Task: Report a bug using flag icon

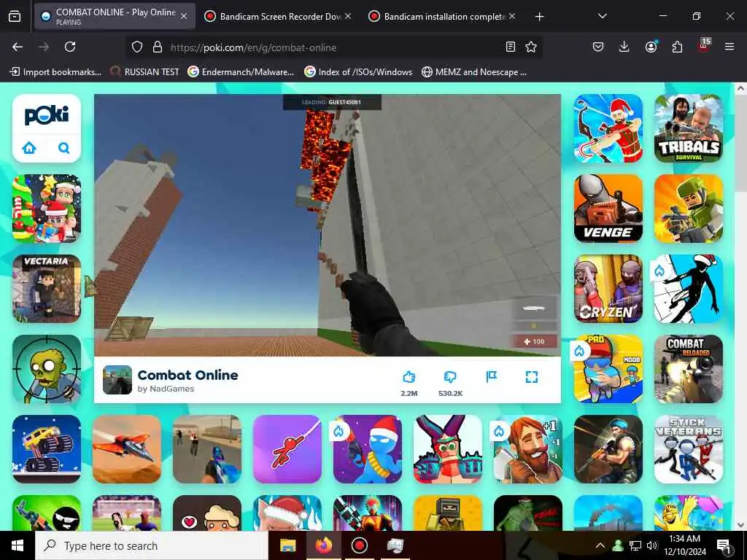Action: [492, 377]
